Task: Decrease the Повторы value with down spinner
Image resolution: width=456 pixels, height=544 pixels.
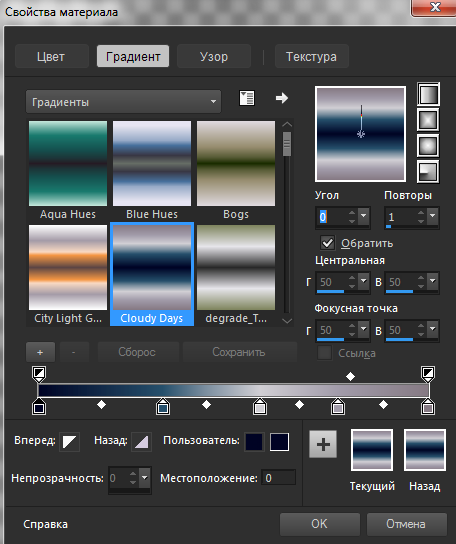Action: (x=421, y=221)
